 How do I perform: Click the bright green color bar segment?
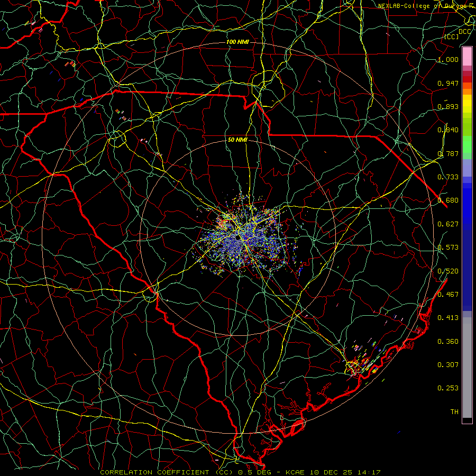pyautogui.click(x=467, y=144)
